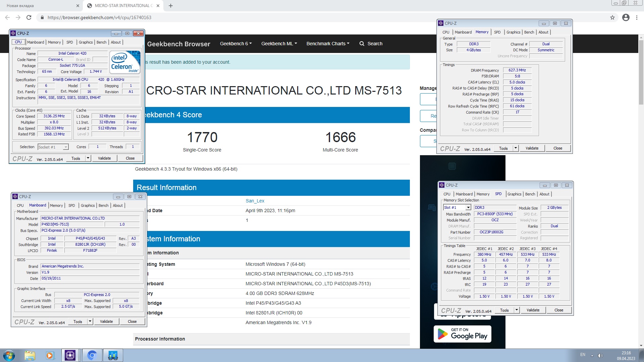644x362 pixels.
Task: Click Close in the Memory window
Action: [x=558, y=148]
